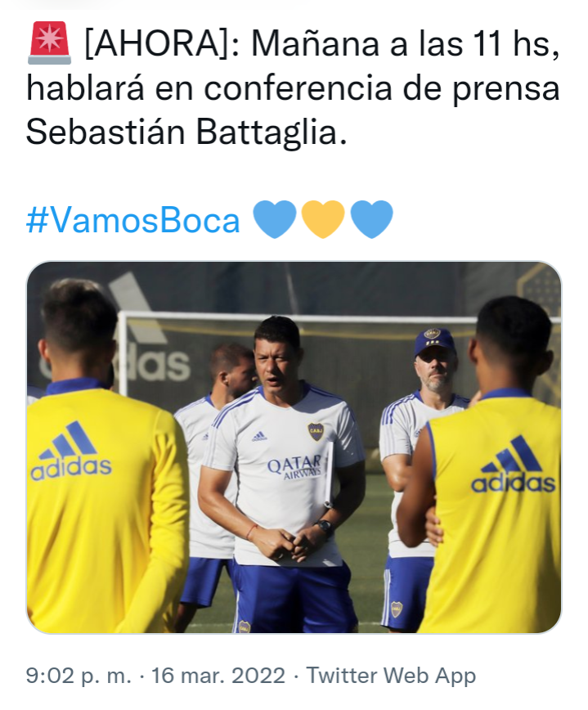Click the Twitter Web App source label
588x710 pixels.
391,676
